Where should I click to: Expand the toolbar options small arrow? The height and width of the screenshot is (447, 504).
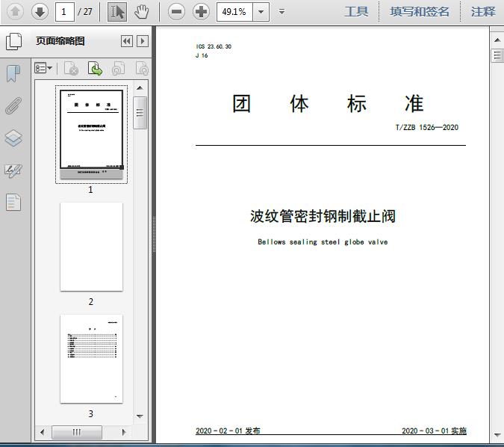[282, 12]
